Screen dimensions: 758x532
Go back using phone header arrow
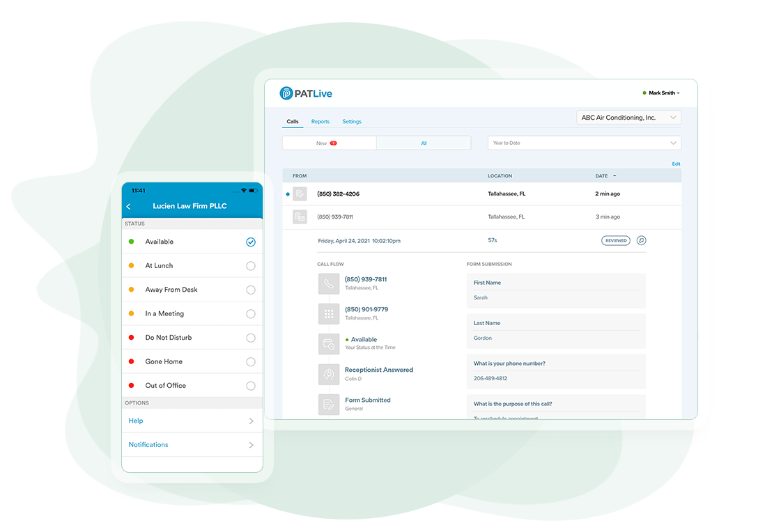pos(129,206)
